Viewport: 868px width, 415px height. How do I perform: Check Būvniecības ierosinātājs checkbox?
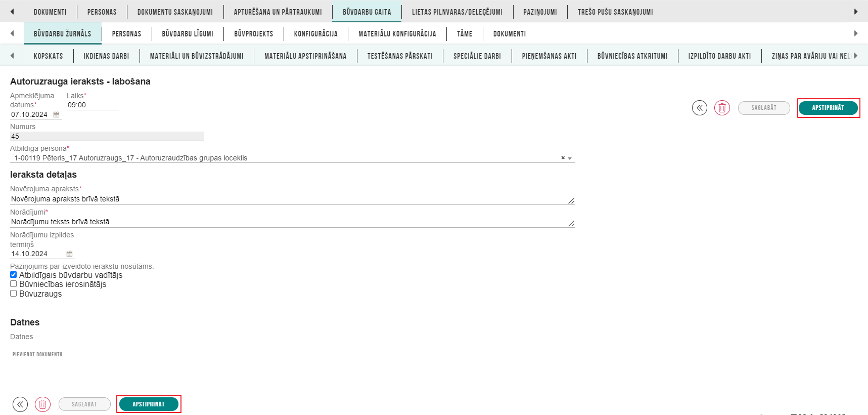point(14,284)
